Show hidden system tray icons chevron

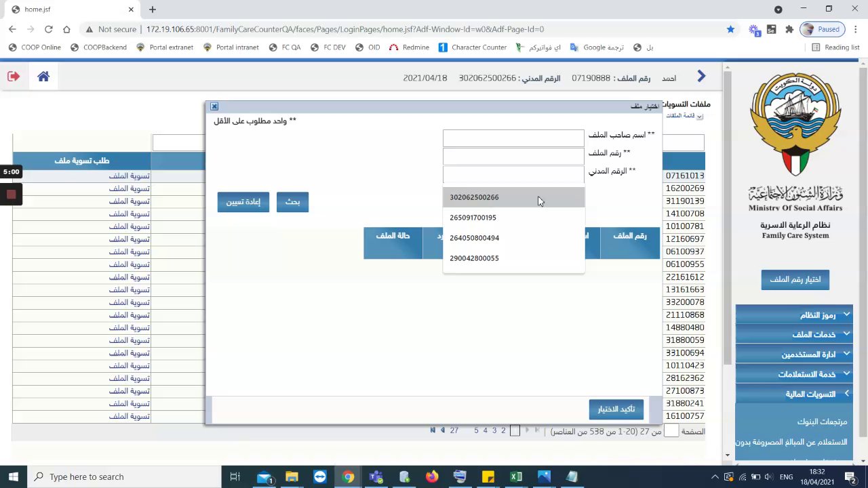point(715,476)
